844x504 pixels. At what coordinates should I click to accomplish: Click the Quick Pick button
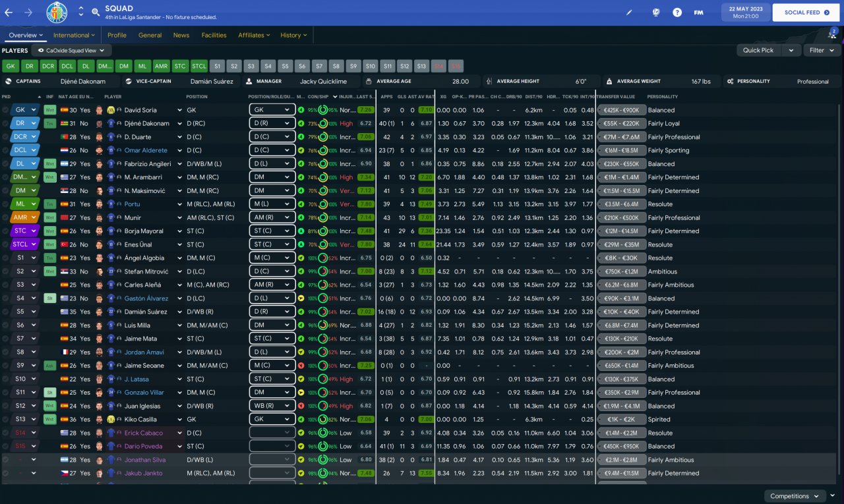click(758, 50)
